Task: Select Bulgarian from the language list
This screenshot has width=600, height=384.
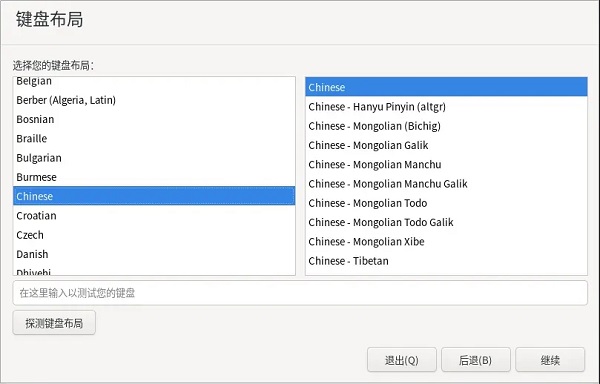Action: pyautogui.click(x=154, y=158)
